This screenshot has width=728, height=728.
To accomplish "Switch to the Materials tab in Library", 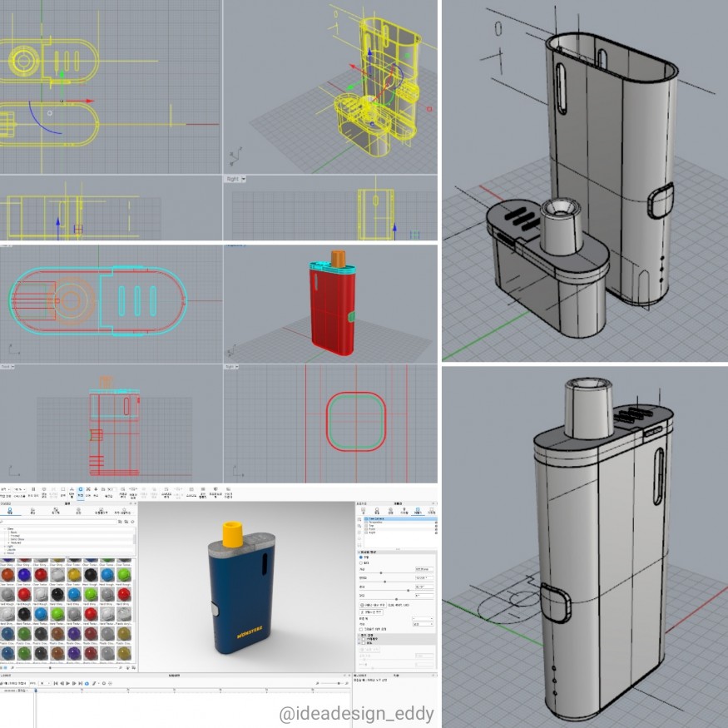I will click(x=8, y=511).
